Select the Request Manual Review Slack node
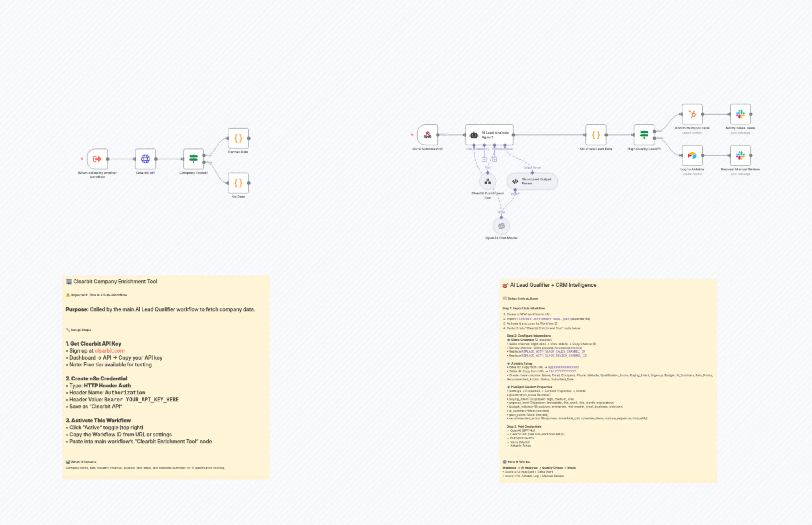The image size is (812, 525). [741, 155]
